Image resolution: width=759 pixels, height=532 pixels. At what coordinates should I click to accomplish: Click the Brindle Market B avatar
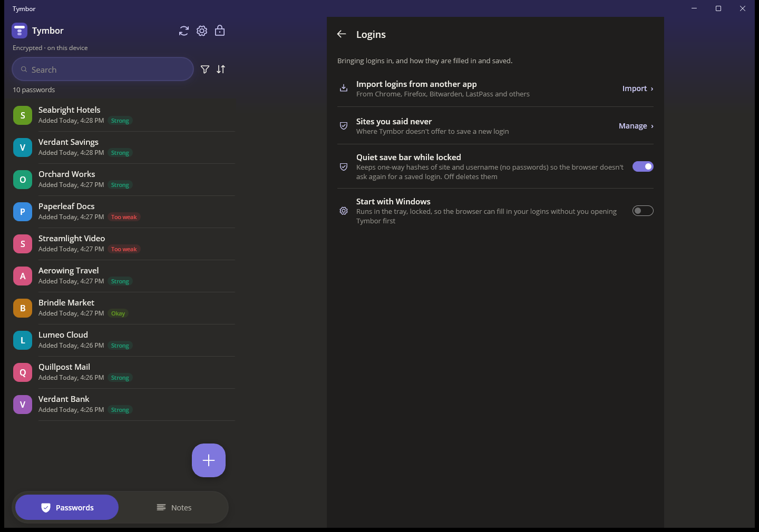tap(23, 308)
